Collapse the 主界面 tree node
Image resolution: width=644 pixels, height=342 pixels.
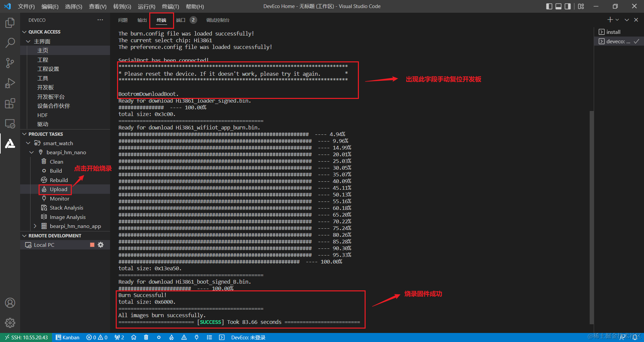point(28,41)
